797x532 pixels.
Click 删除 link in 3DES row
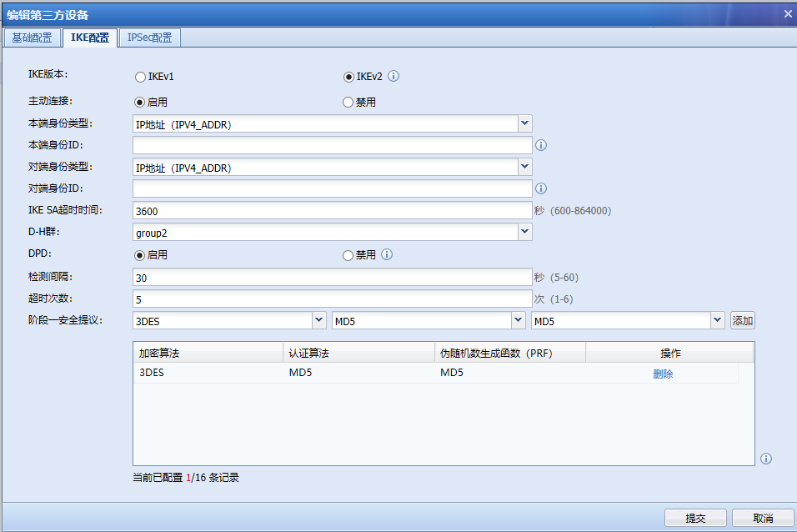click(x=663, y=374)
